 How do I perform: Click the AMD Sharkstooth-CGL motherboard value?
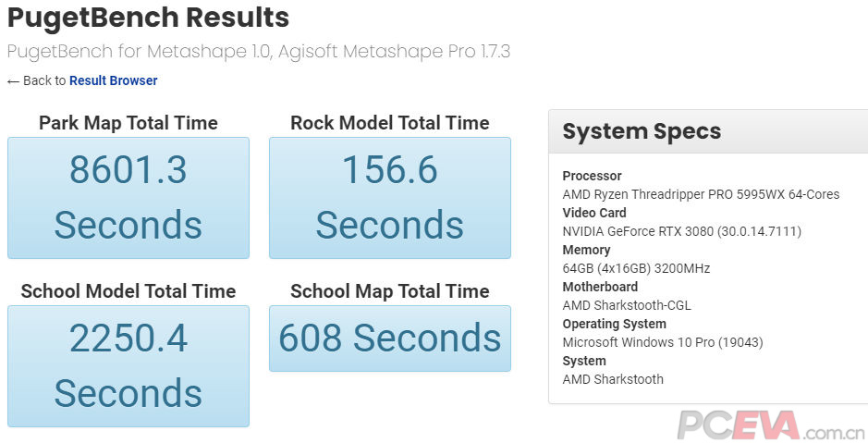(626, 305)
